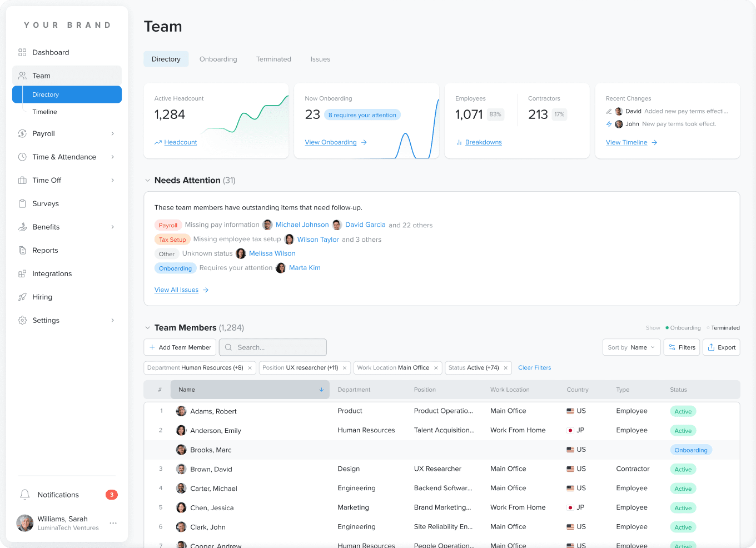Open Dashboard from the sidebar grid icon
The width and height of the screenshot is (756, 548).
click(x=22, y=52)
